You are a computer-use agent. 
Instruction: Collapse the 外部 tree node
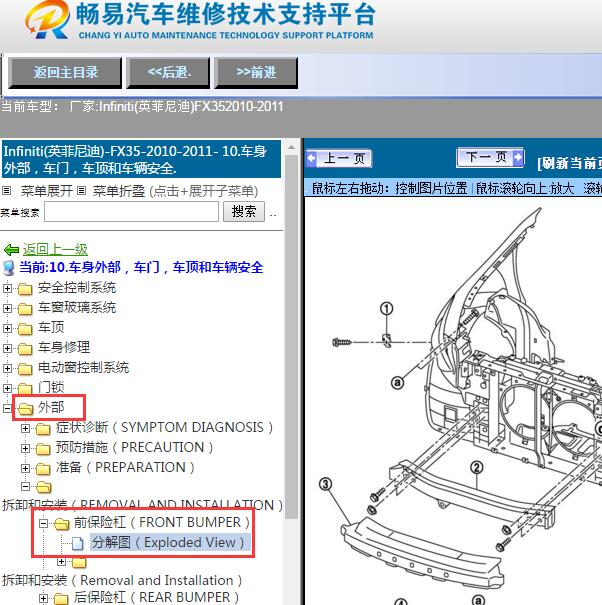[x=7, y=408]
